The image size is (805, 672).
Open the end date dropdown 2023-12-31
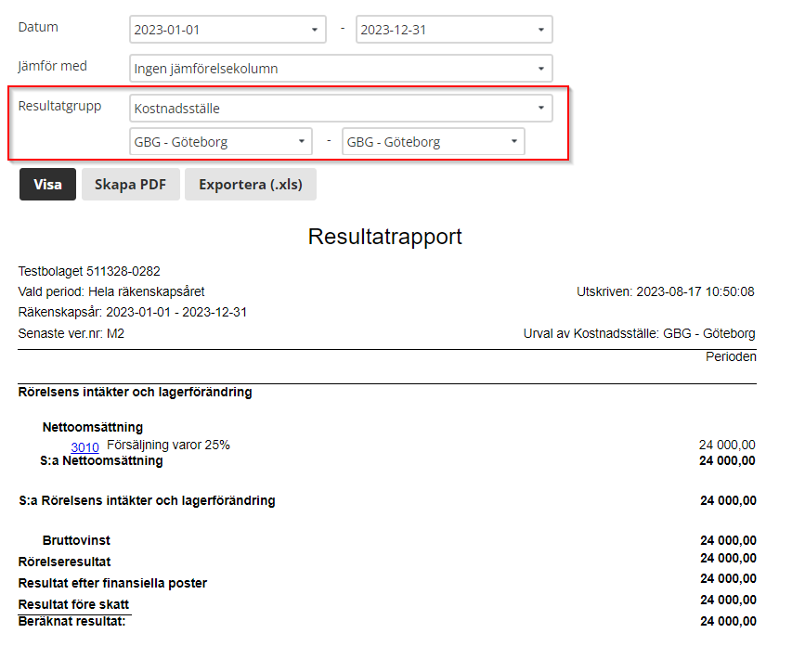tap(454, 30)
